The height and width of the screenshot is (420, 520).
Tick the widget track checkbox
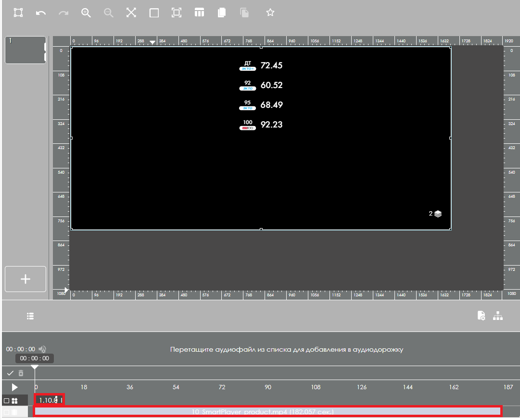point(7,400)
